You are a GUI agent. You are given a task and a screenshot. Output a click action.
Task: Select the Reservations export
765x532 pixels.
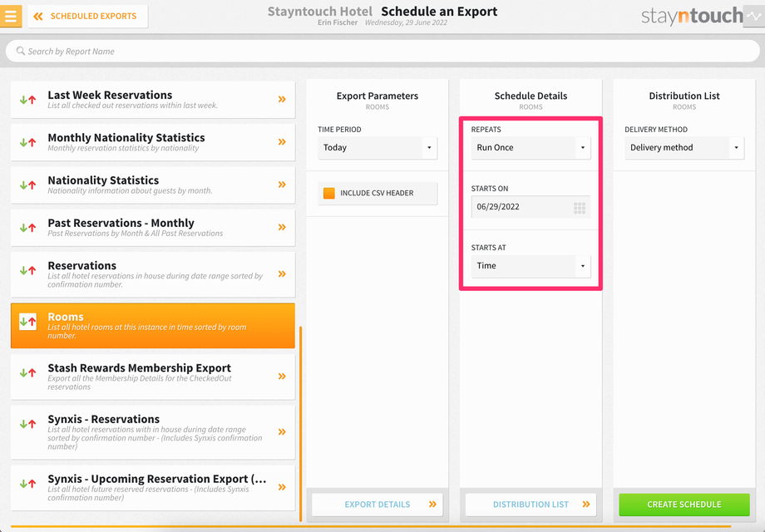153,274
